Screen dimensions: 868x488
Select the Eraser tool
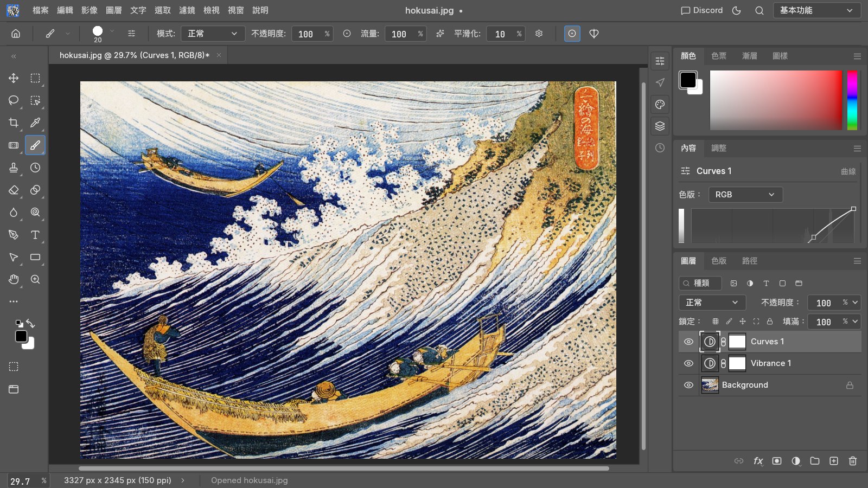tap(14, 190)
